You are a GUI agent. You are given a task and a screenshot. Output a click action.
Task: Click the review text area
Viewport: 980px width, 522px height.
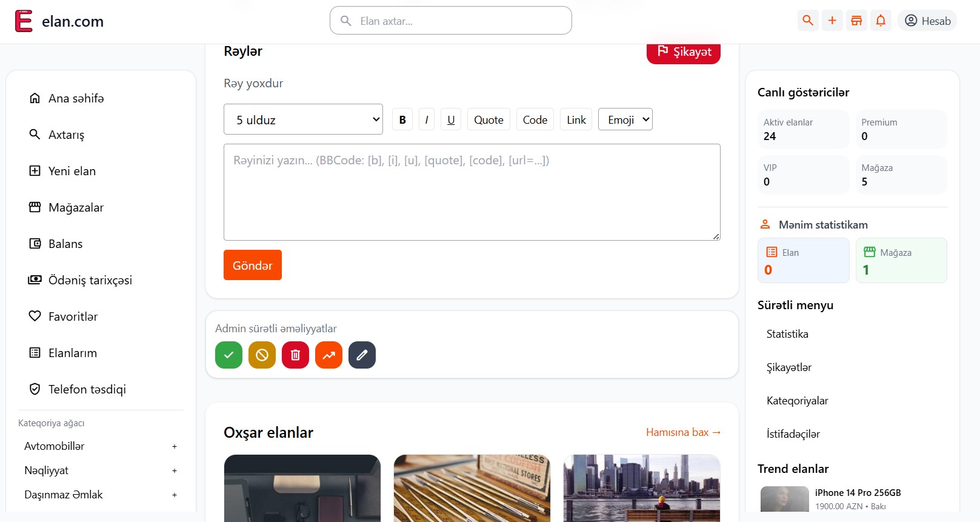click(472, 192)
